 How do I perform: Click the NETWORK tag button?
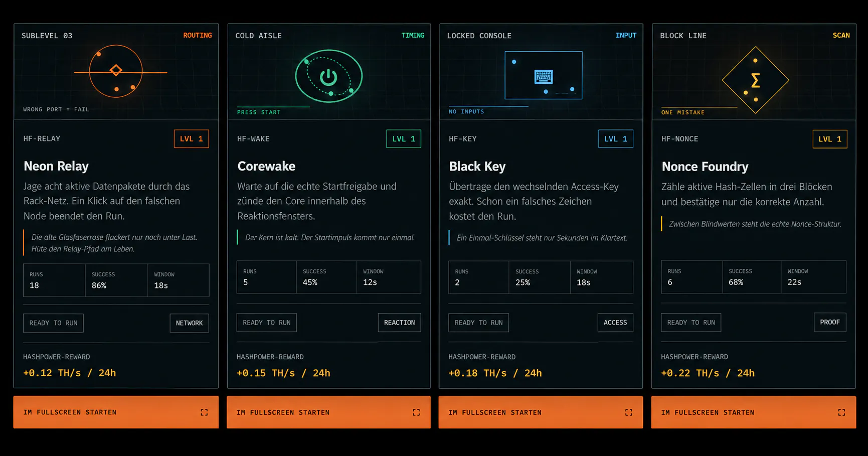[189, 323]
